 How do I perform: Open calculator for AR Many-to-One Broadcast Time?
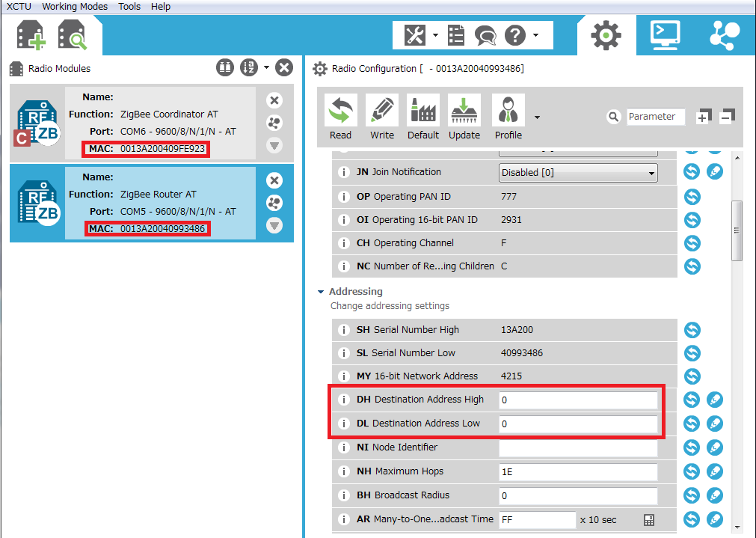point(649,519)
